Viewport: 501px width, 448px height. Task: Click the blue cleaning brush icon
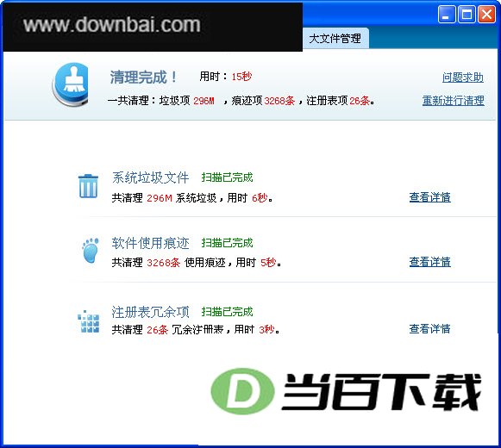coord(71,84)
